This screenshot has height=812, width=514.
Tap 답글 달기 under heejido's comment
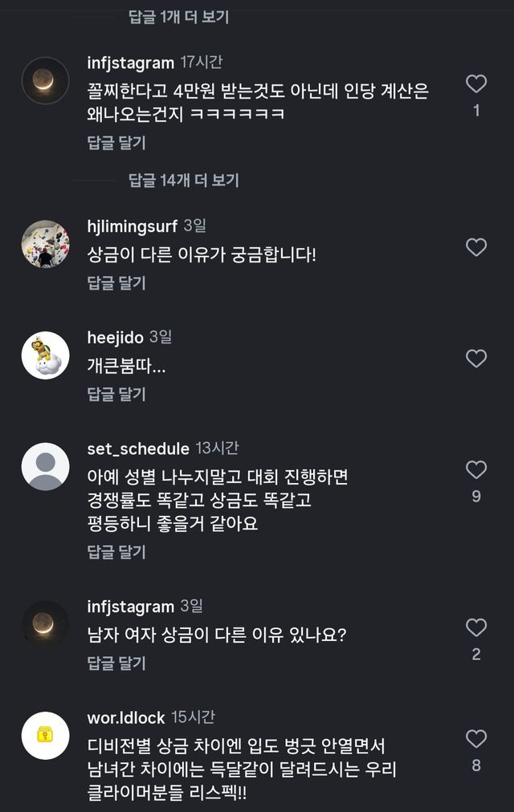coord(116,394)
